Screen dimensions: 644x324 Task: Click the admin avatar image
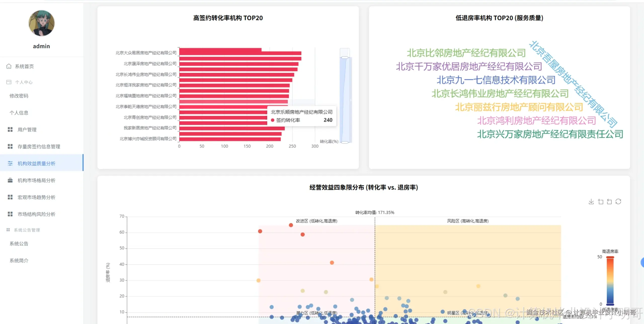[42, 23]
